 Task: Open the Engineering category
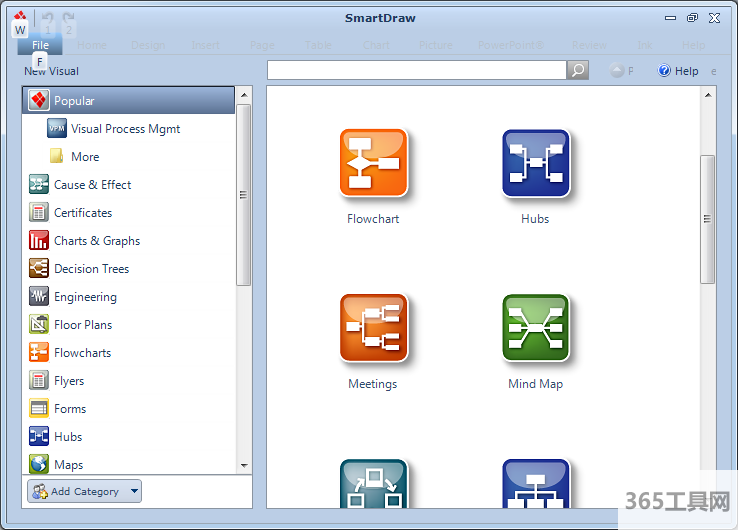(85, 297)
